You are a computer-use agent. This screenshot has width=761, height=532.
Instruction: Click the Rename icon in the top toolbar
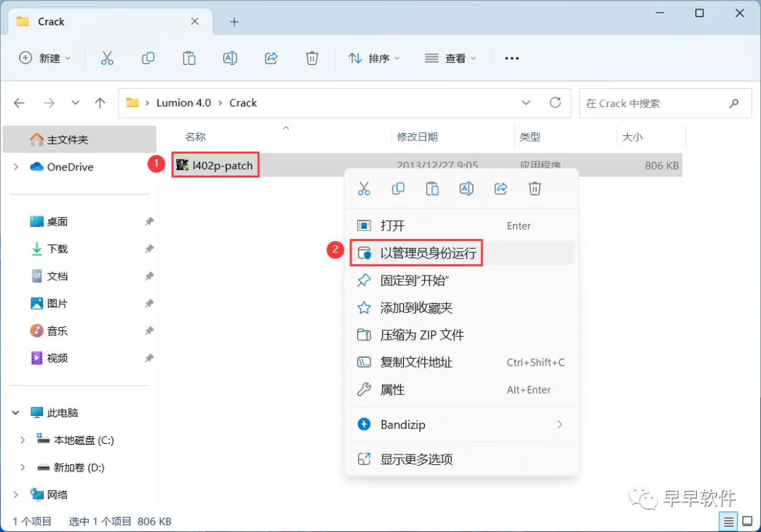coord(230,58)
